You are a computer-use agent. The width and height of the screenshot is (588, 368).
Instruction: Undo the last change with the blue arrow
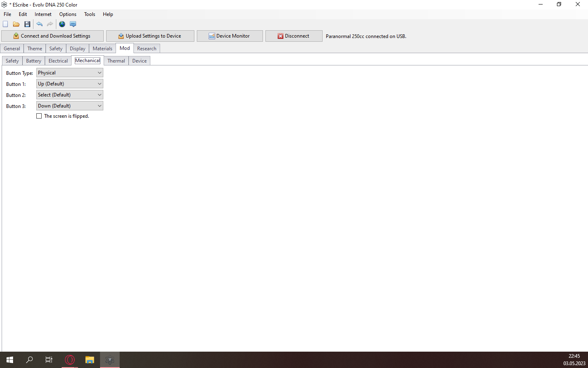(40, 24)
